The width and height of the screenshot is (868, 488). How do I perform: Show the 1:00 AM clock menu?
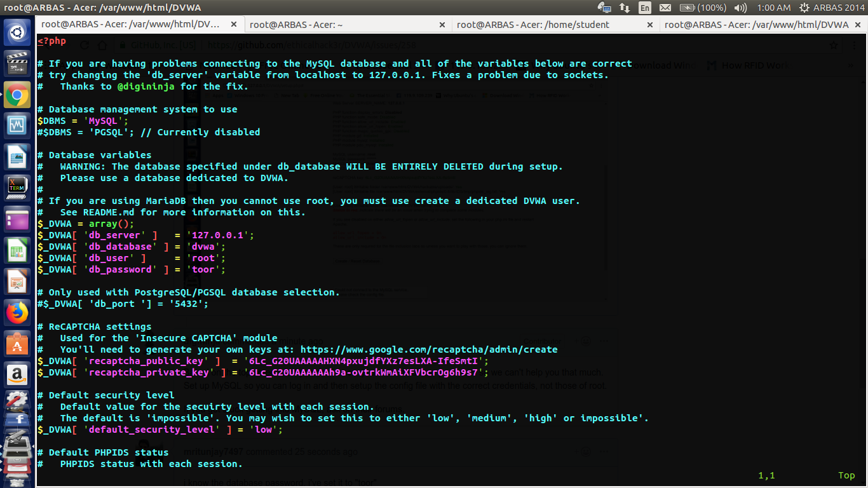[774, 8]
